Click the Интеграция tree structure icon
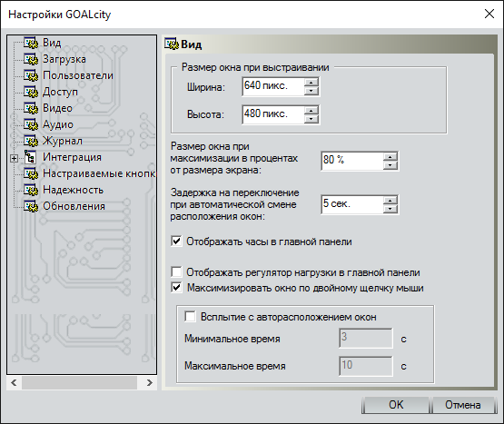Viewport: 504px width, 424px height. coord(30,157)
